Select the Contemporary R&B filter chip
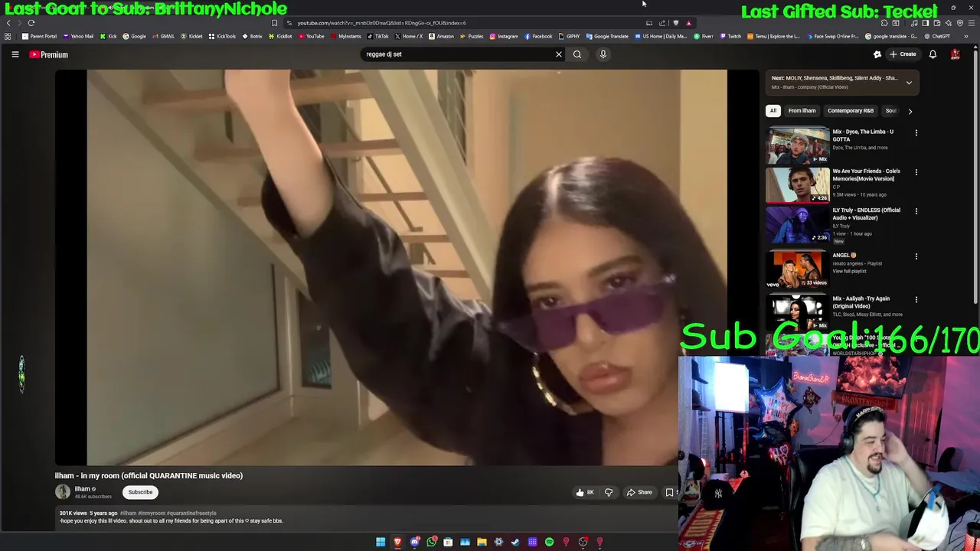The height and width of the screenshot is (551, 980). (851, 111)
